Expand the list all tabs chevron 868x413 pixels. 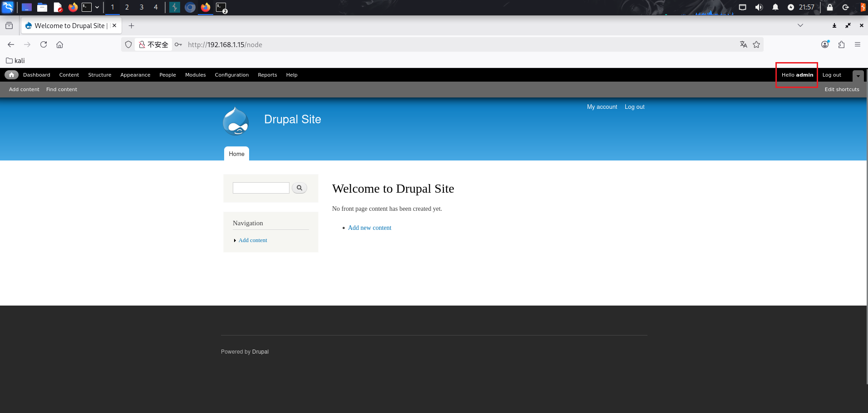800,25
